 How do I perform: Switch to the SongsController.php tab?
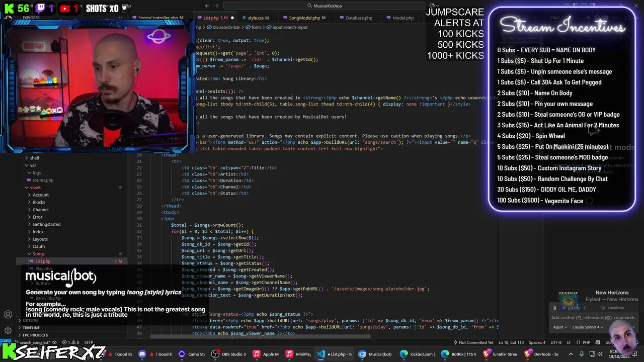pyautogui.click(x=160, y=18)
